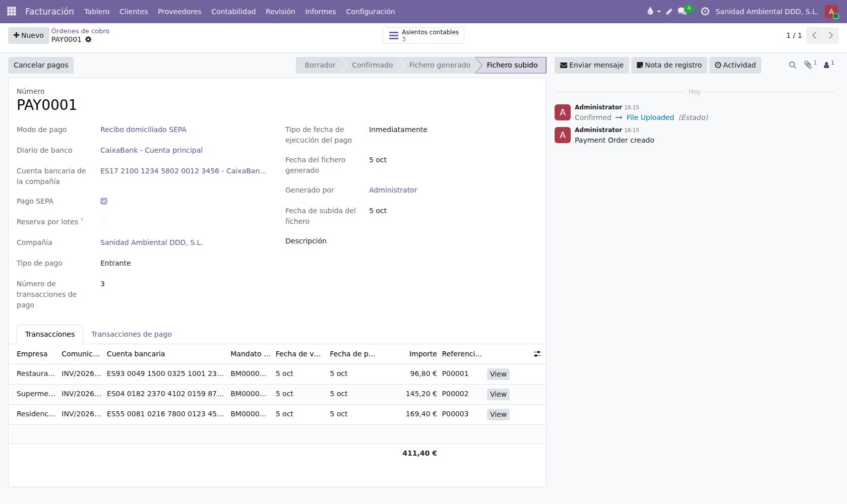Open the Clientes menu
Image resolution: width=847 pixels, height=504 pixels.
(x=134, y=11)
